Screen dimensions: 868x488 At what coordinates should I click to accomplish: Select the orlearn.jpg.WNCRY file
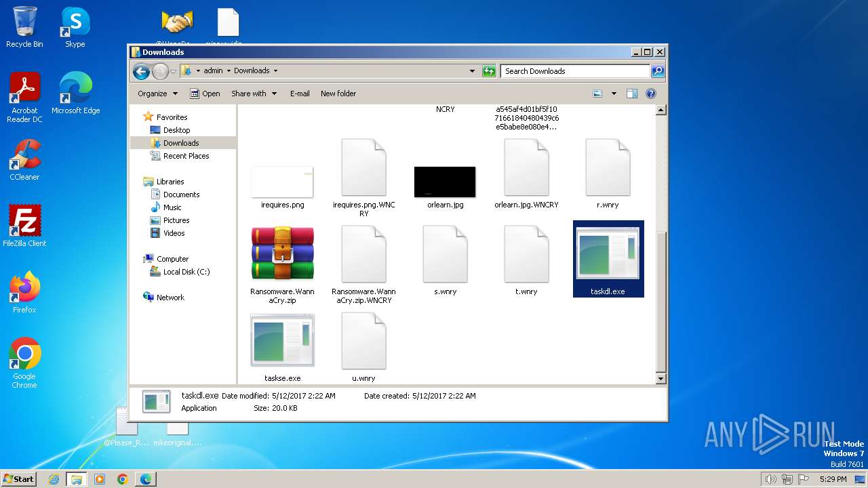coord(526,174)
